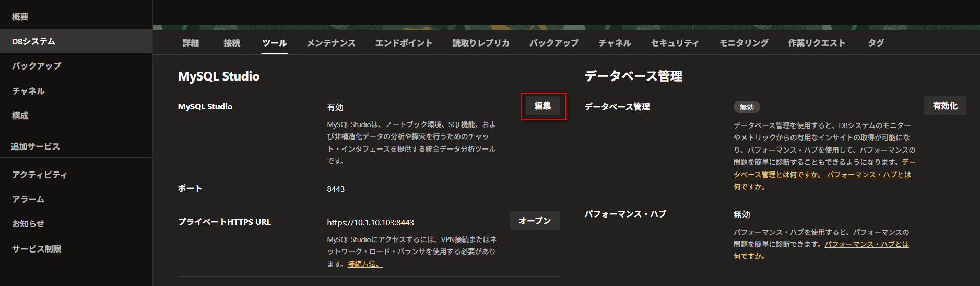Go to アラーム in the sidebar

28,199
